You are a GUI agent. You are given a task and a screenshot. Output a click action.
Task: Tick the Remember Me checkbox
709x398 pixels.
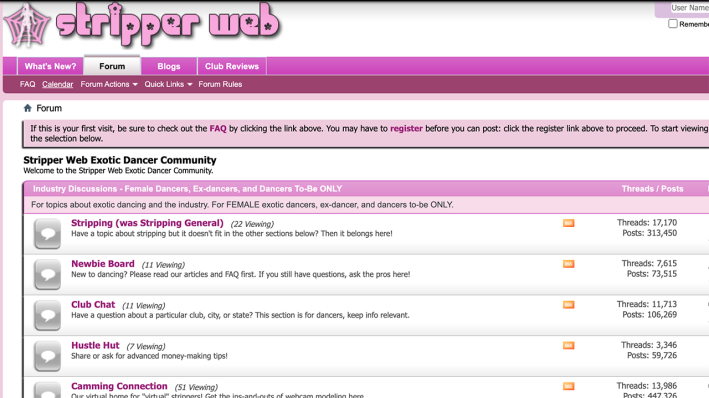pos(673,24)
